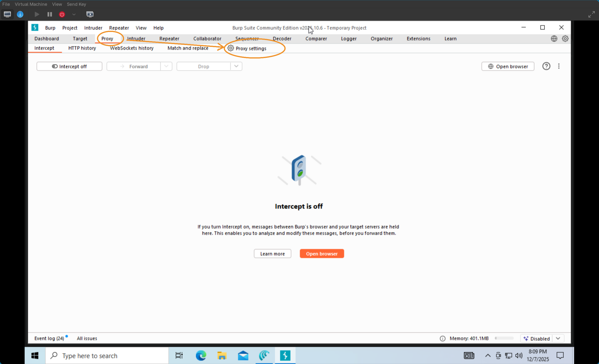Expand the Drop dropdown arrow

pos(236,66)
